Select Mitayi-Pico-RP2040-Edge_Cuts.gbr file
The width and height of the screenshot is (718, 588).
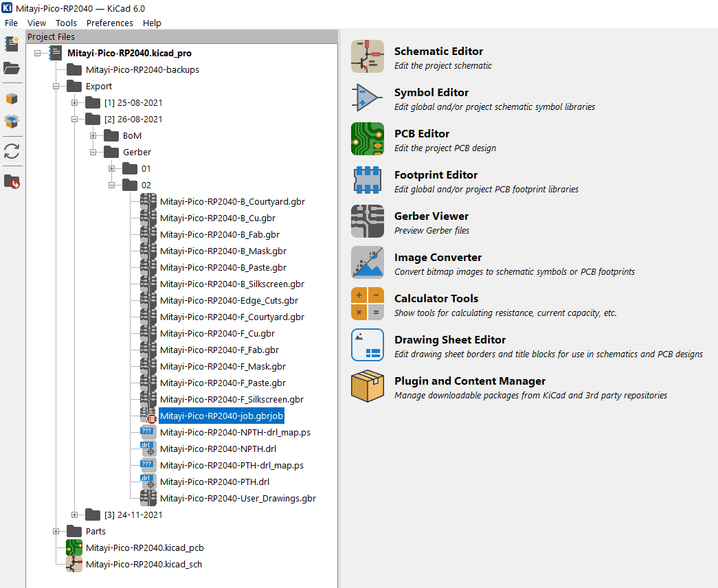point(229,300)
